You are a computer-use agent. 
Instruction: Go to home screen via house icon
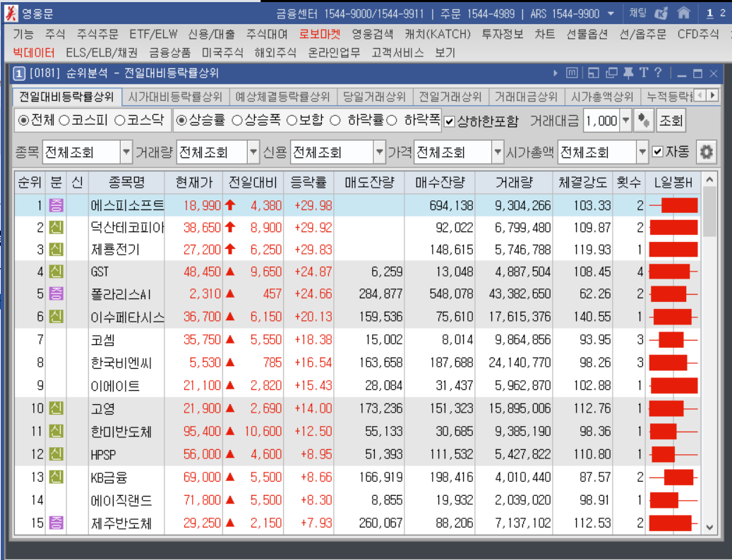pos(683,13)
